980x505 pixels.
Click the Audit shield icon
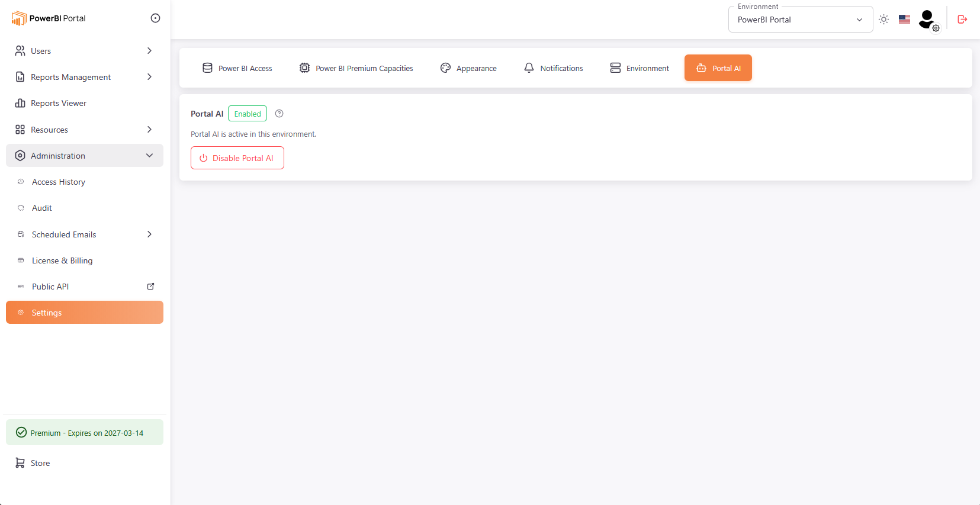point(21,208)
